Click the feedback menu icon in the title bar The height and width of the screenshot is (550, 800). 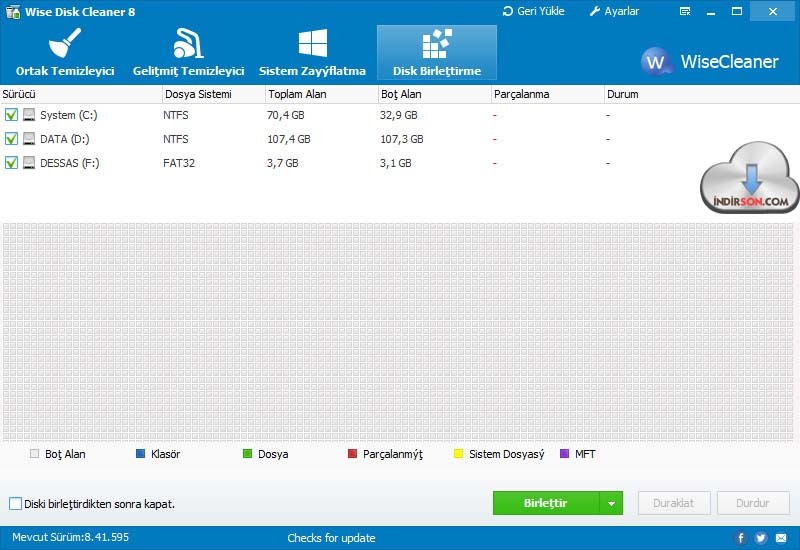click(685, 11)
